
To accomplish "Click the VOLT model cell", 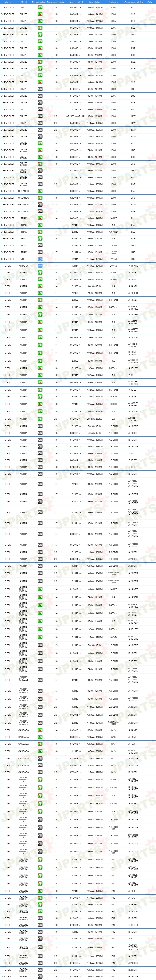I will pos(24,259).
